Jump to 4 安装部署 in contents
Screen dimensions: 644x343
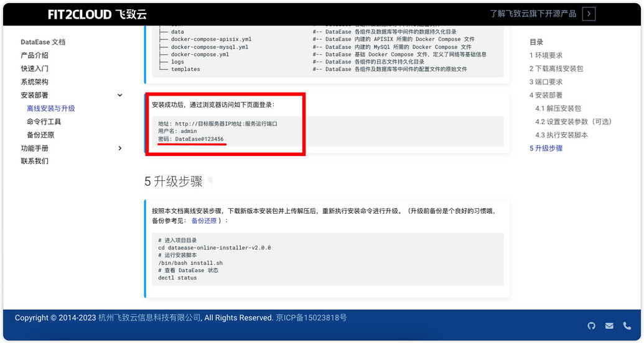[546, 95]
